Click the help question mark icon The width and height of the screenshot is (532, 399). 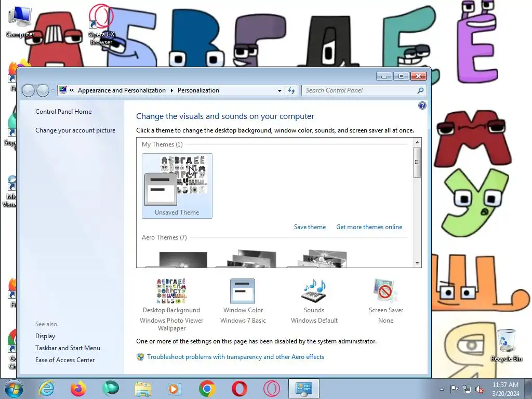point(422,105)
